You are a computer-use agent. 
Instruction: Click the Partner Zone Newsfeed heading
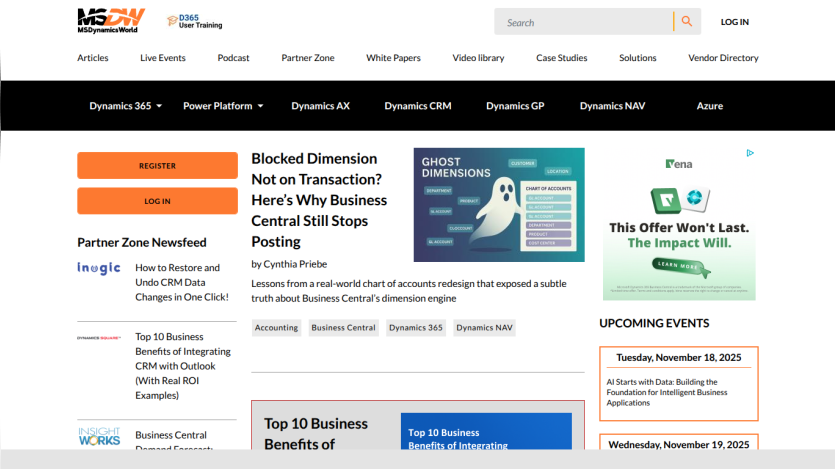[142, 242]
